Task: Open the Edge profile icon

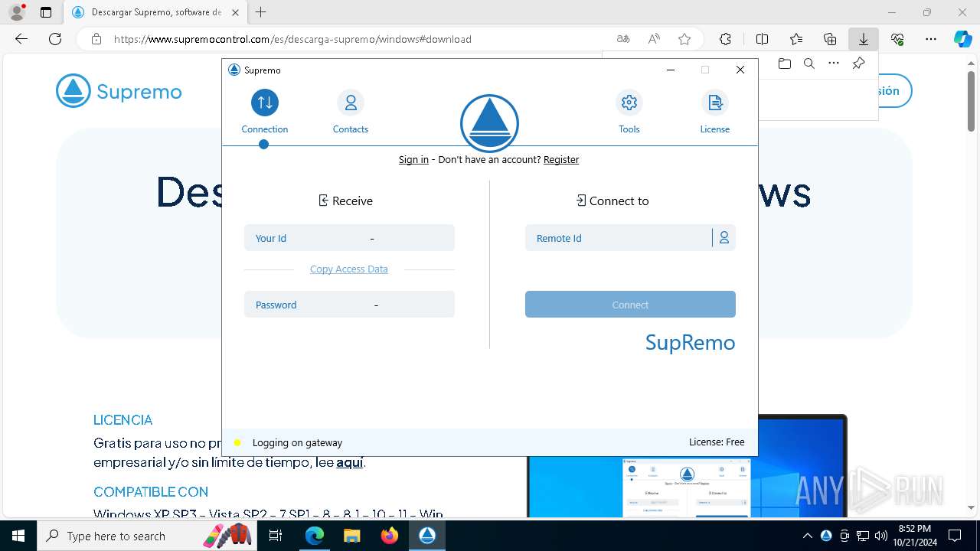Action: (17, 12)
